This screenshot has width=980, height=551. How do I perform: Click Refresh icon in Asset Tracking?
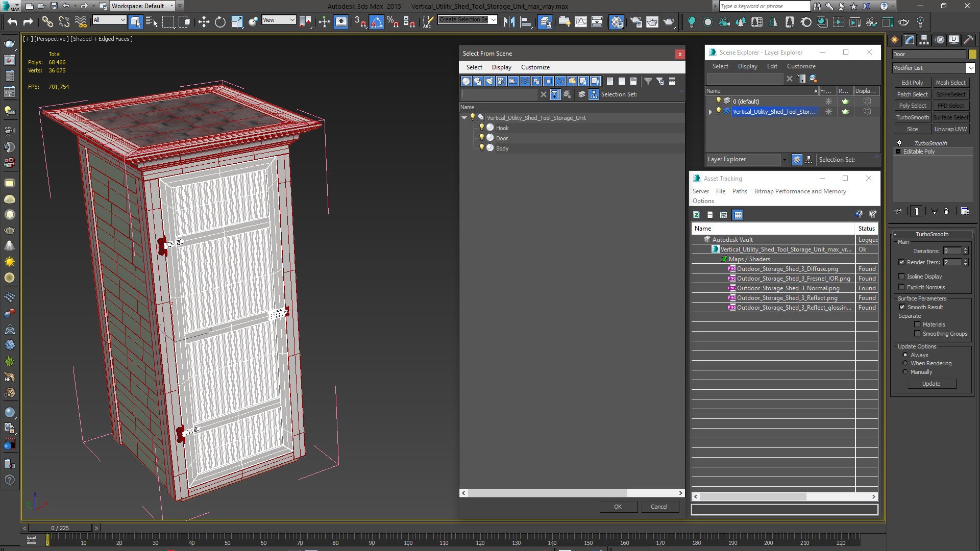696,215
